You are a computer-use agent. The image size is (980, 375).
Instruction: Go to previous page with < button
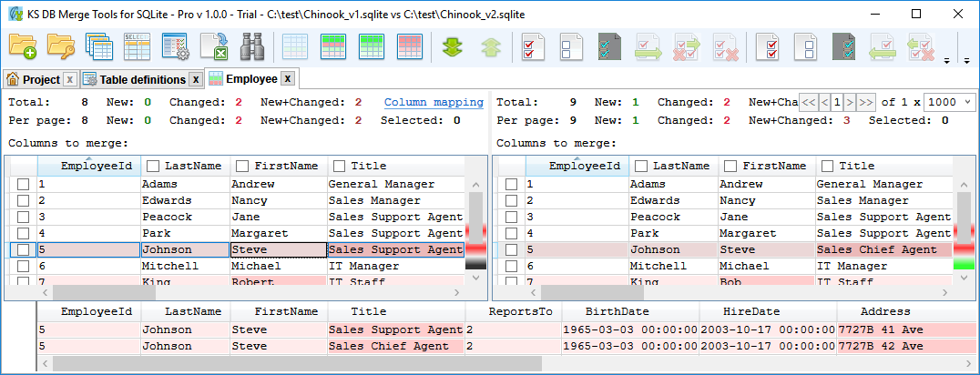click(824, 102)
